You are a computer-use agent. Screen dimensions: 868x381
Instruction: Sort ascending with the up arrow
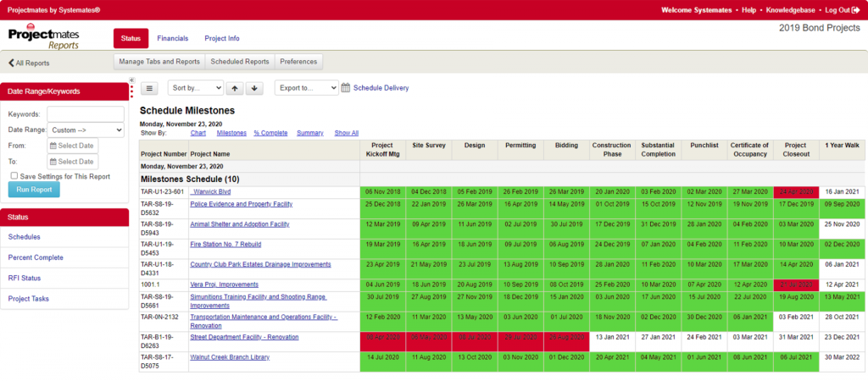(x=236, y=88)
